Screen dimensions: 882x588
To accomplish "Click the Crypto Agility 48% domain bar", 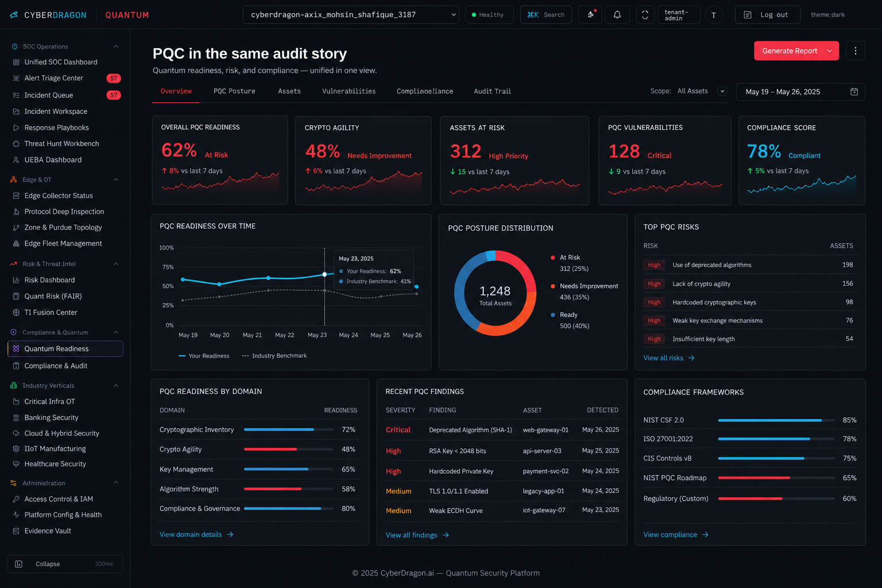I will (289, 449).
